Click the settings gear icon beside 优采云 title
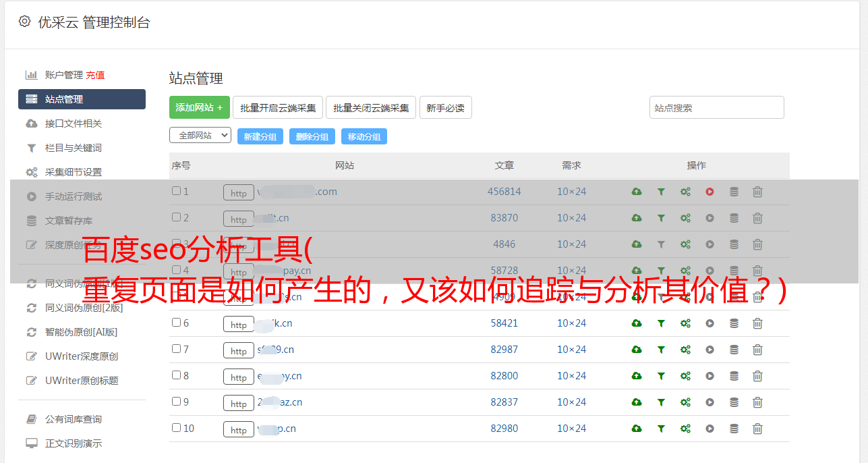The image size is (868, 463). (25, 22)
